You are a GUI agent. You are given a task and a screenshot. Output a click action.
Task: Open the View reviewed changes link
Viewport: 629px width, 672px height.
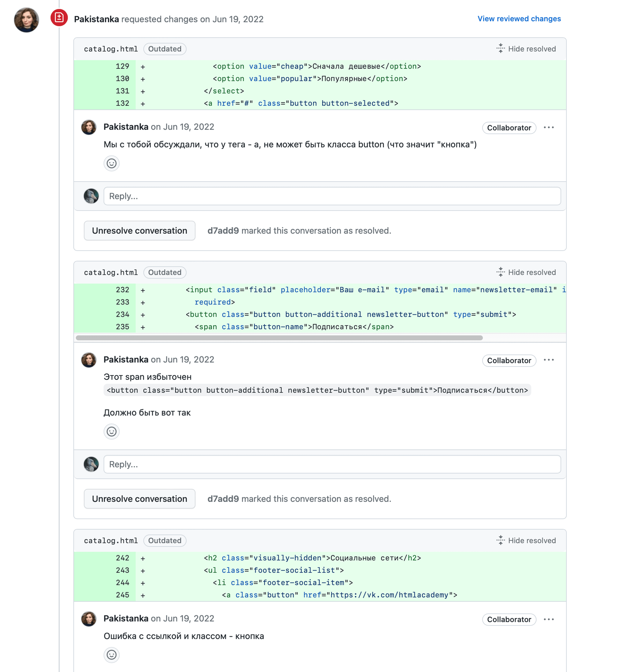tap(519, 19)
